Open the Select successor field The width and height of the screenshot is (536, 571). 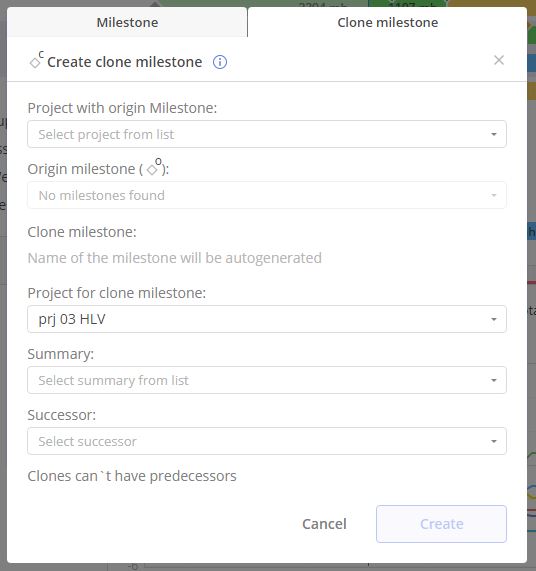tap(267, 441)
